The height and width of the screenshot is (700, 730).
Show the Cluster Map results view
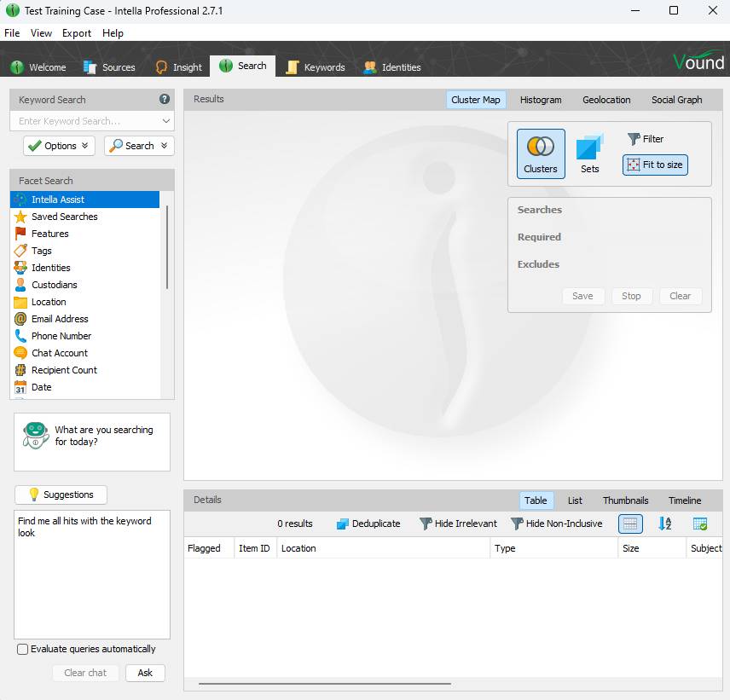pyautogui.click(x=476, y=100)
